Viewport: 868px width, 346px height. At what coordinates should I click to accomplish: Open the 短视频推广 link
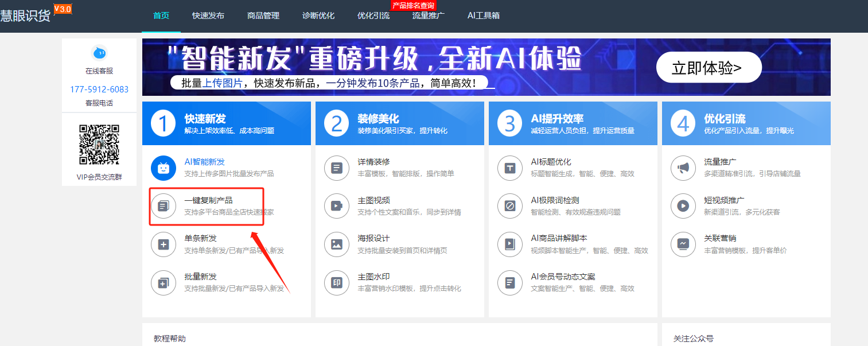725,200
